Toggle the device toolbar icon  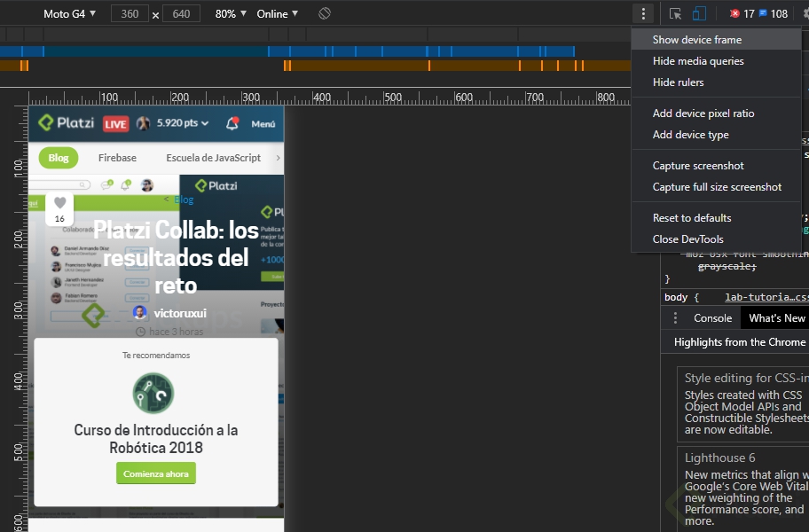(699, 14)
